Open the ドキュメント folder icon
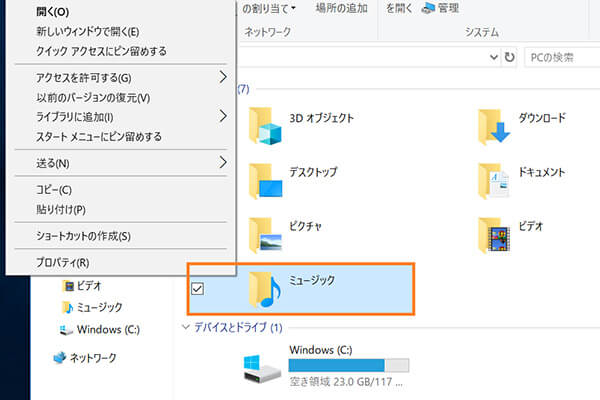600x400 pixels. tap(494, 181)
